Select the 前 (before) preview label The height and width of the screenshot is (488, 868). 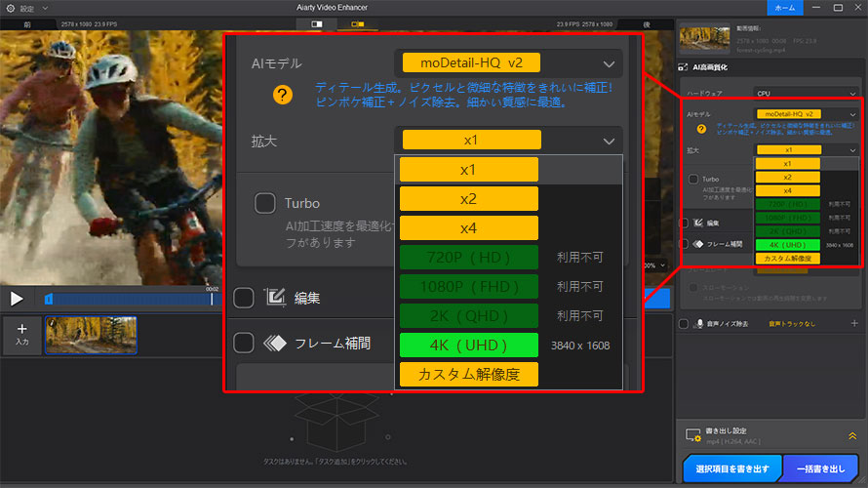(27, 24)
